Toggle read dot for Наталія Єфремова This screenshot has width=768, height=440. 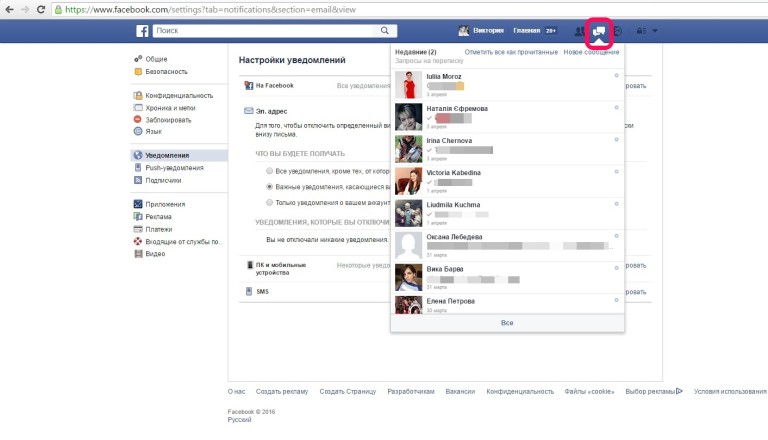[x=616, y=107]
